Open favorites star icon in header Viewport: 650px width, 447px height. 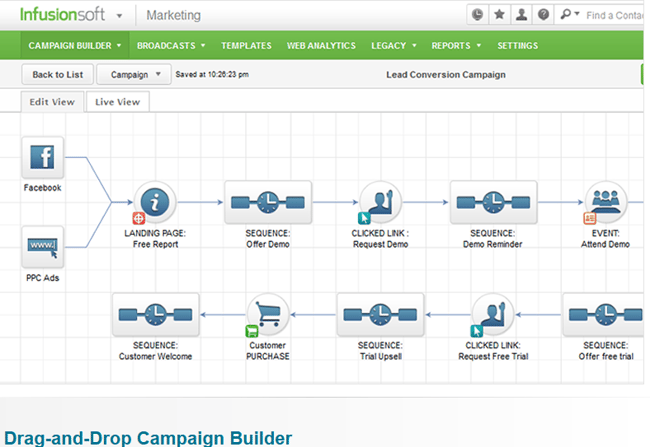pos(500,15)
